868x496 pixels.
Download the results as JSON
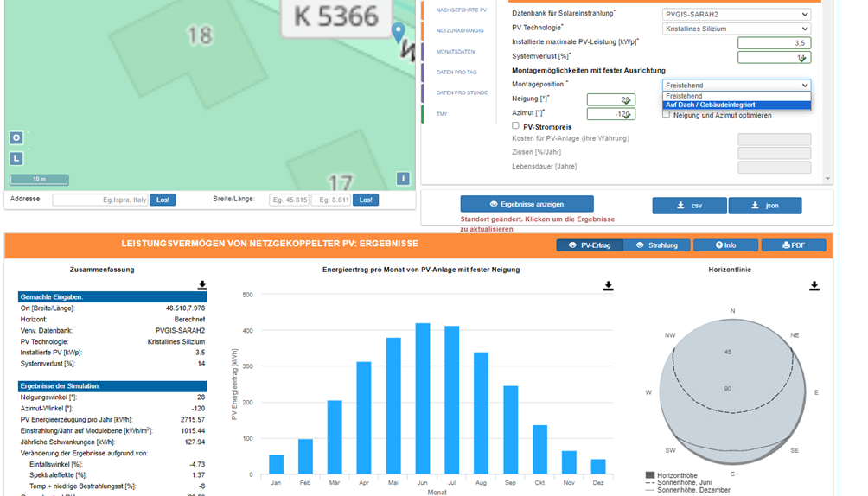(x=765, y=206)
